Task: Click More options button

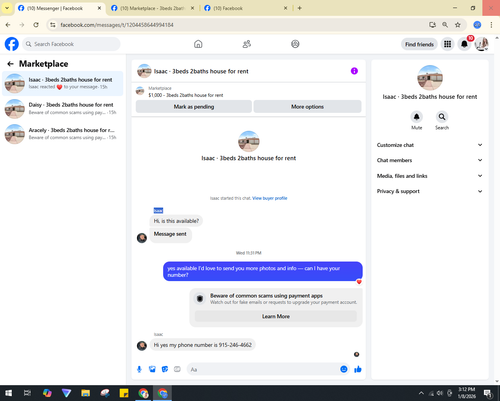Action: click(x=307, y=107)
